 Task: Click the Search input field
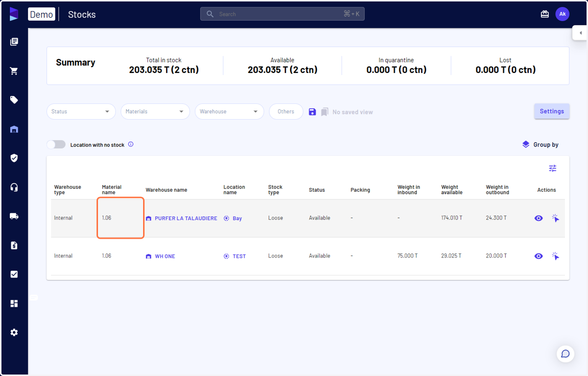(x=282, y=14)
